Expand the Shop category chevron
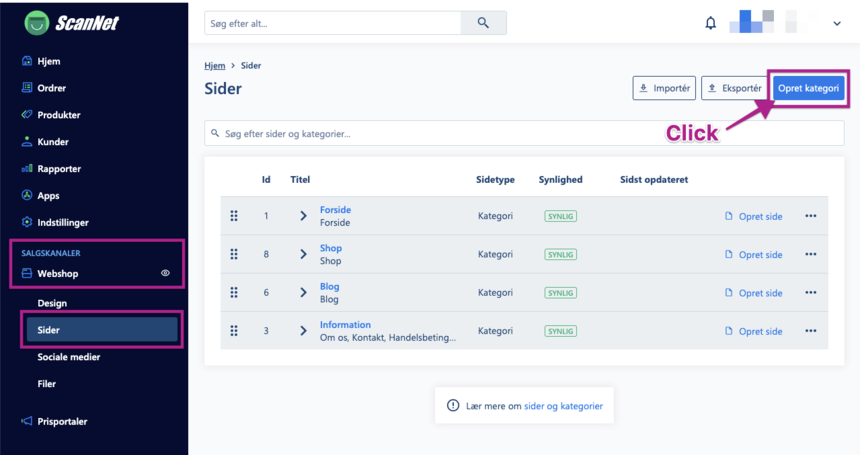 tap(303, 254)
